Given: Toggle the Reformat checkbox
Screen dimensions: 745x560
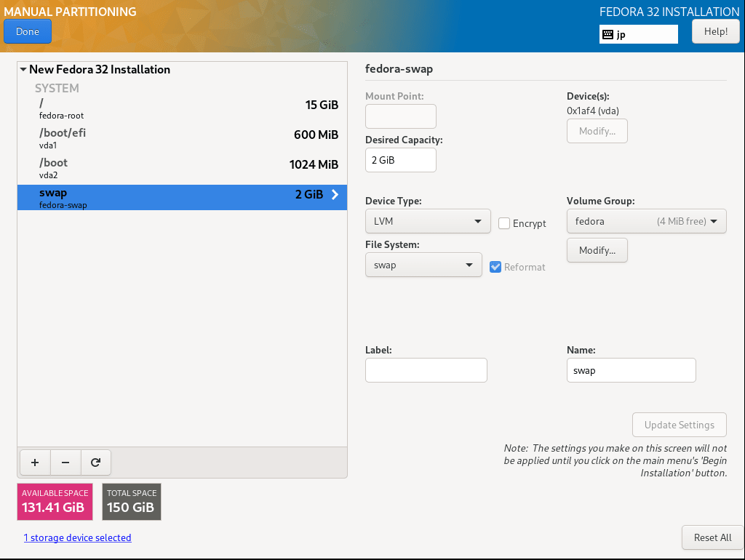Looking at the screenshot, I should (x=495, y=267).
